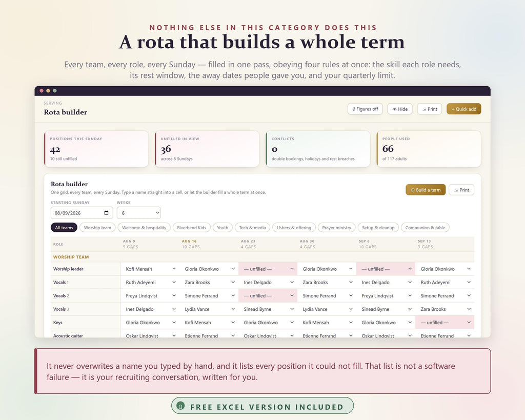Select the Tech & media filter

click(252, 228)
